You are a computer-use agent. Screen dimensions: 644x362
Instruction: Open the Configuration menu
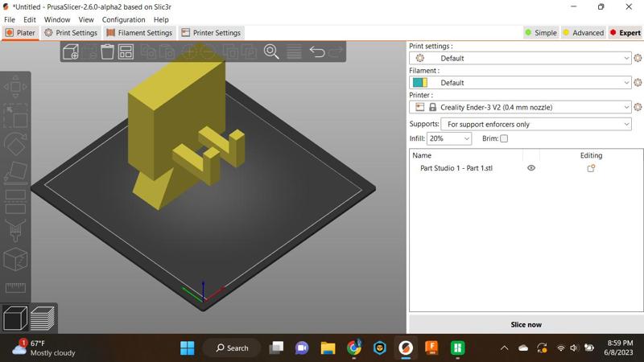[124, 19]
